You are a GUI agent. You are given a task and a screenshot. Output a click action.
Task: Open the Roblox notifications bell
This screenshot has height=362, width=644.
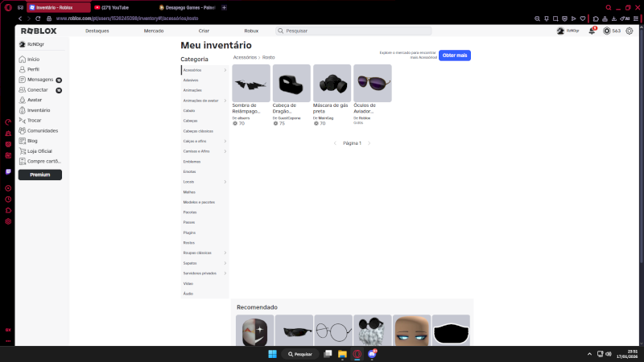[592, 31]
